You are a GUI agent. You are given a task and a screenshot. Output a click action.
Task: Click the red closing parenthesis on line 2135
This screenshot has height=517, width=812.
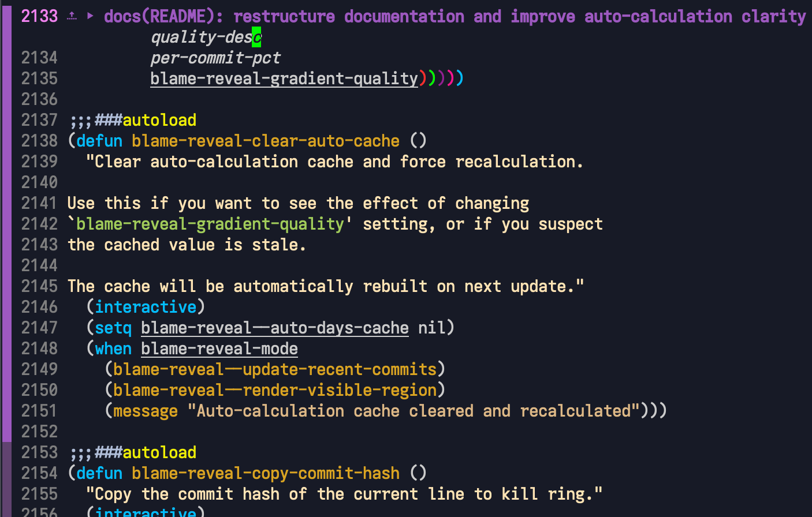click(423, 78)
